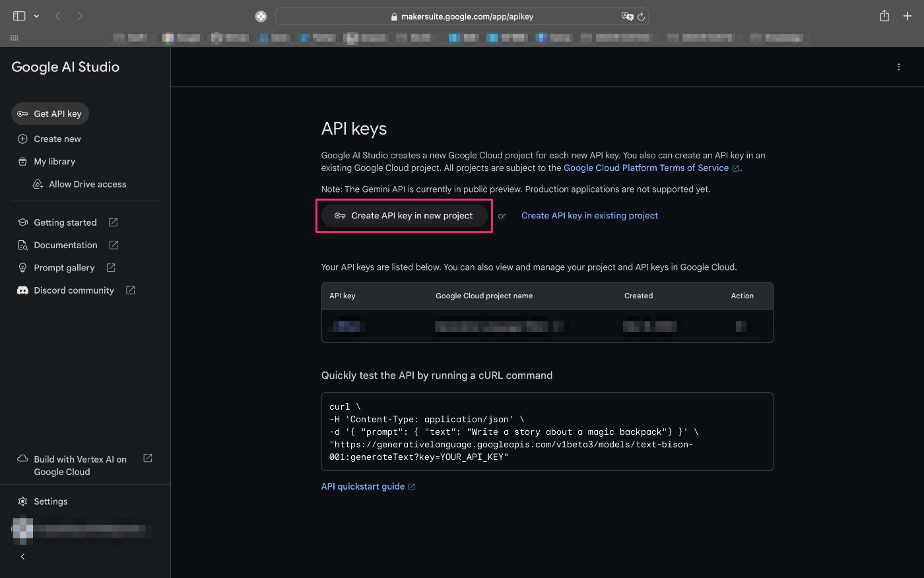Click external link icon next to Documentation
The width and height of the screenshot is (924, 578).
[114, 245]
